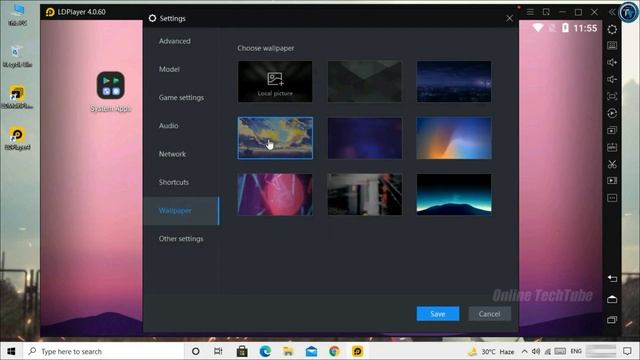Click the volume down icon in sidebar
The height and width of the screenshot is (360, 640).
(x=612, y=79)
